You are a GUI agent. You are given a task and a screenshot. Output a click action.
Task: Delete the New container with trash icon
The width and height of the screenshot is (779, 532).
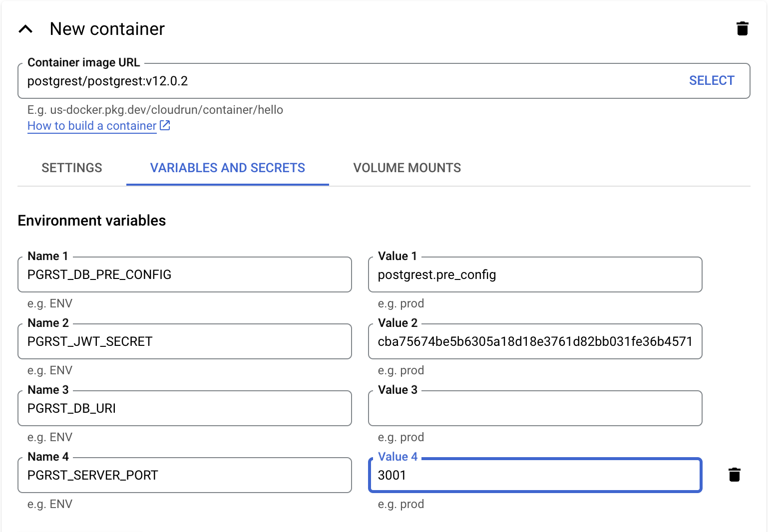742,28
